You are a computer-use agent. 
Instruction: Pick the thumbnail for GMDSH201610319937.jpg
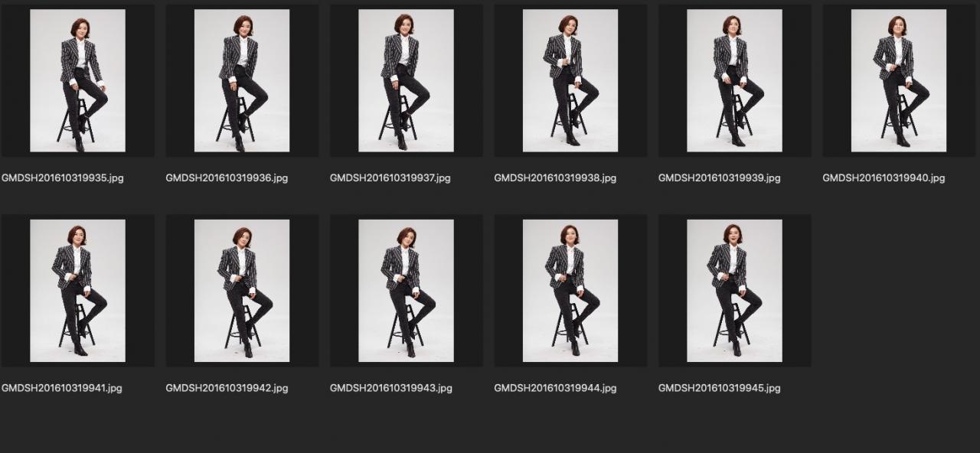(x=406, y=80)
